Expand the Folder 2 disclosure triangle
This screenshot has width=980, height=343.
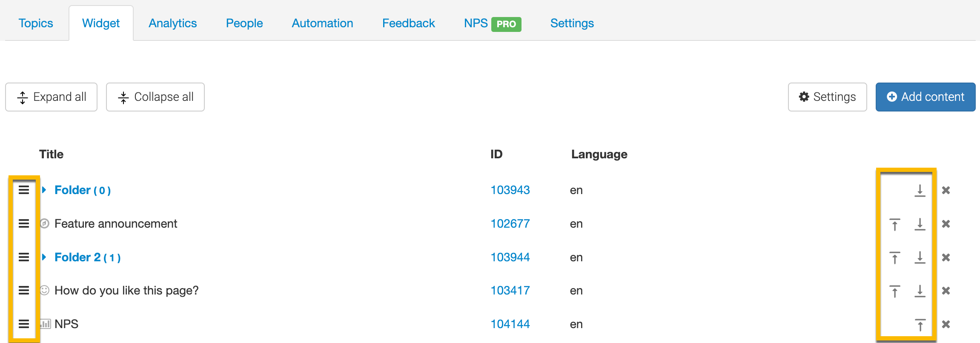click(44, 257)
